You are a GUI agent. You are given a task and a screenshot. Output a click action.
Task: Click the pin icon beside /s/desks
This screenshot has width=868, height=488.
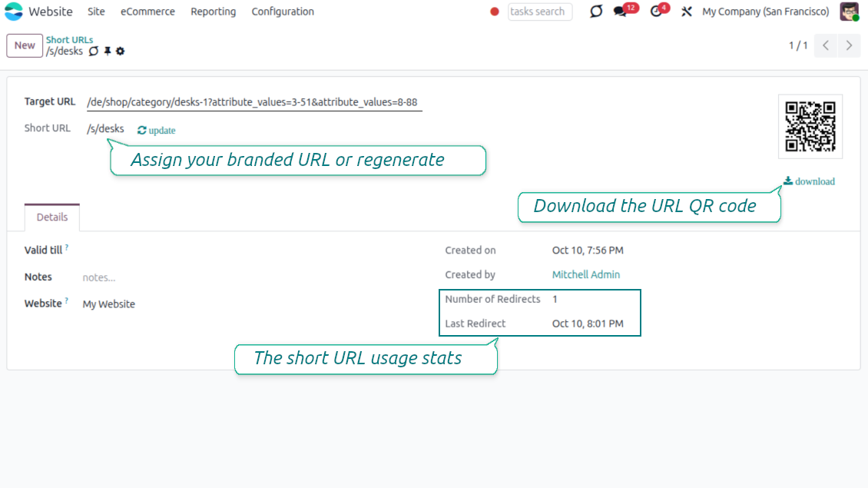pyautogui.click(x=108, y=51)
